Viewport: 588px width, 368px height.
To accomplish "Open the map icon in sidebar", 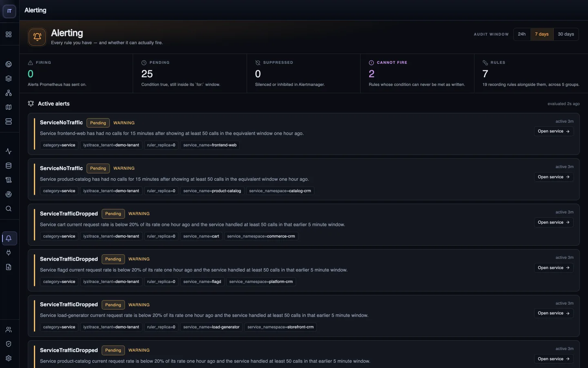I will point(9,107).
